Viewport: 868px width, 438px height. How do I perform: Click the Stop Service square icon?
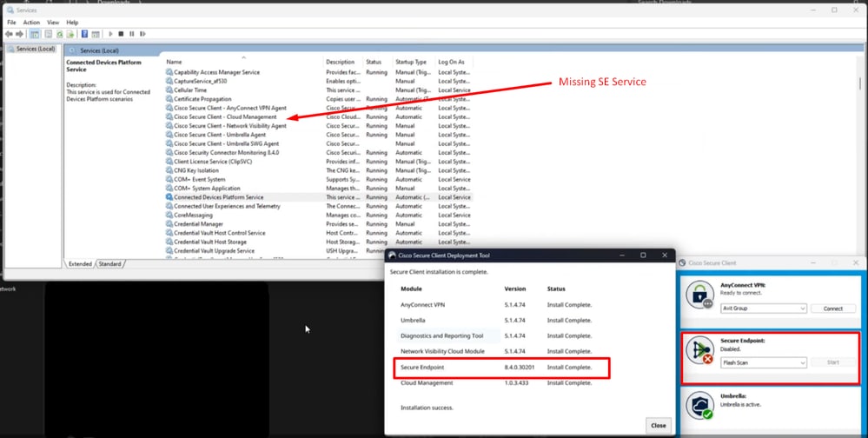(x=121, y=35)
